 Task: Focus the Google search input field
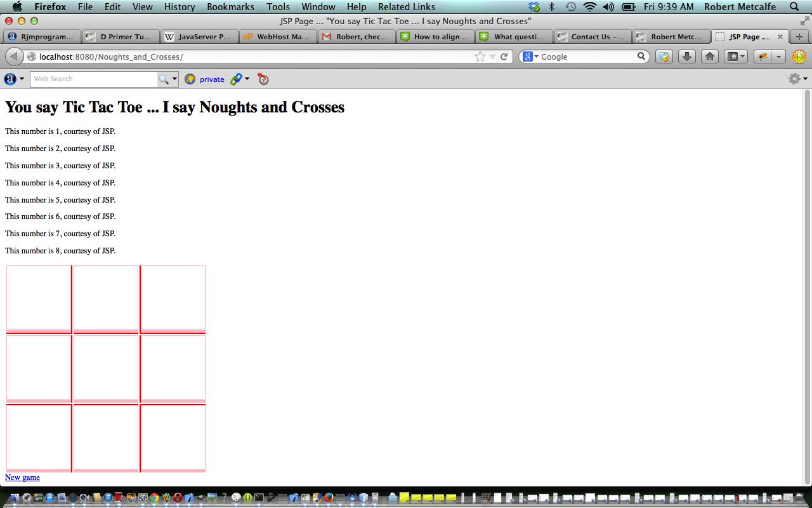588,57
